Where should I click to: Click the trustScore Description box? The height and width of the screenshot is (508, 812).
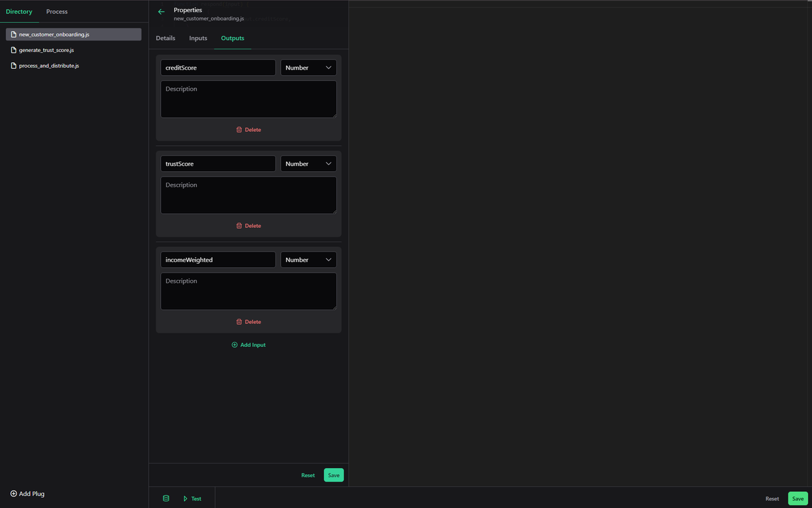click(x=248, y=195)
